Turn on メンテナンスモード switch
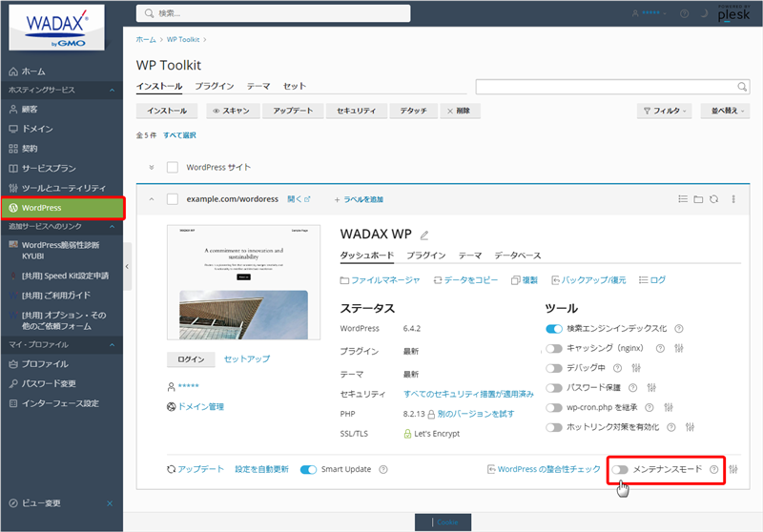763x532 pixels. 620,469
